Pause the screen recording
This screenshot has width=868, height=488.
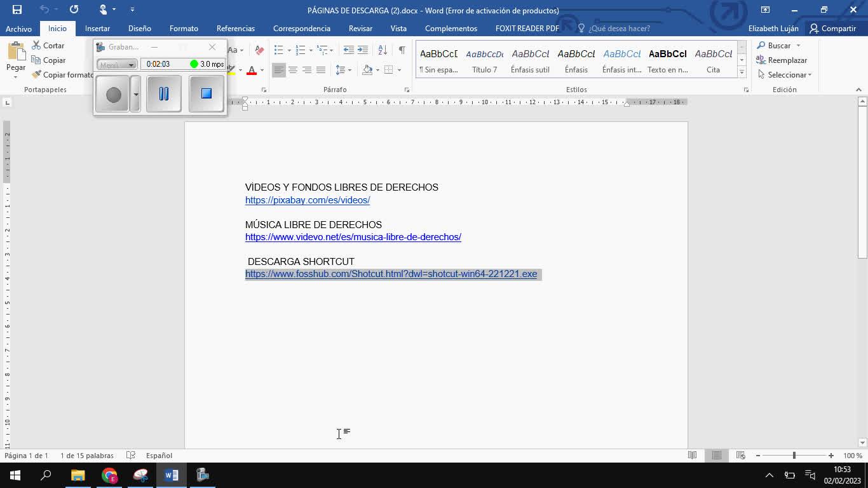[164, 94]
